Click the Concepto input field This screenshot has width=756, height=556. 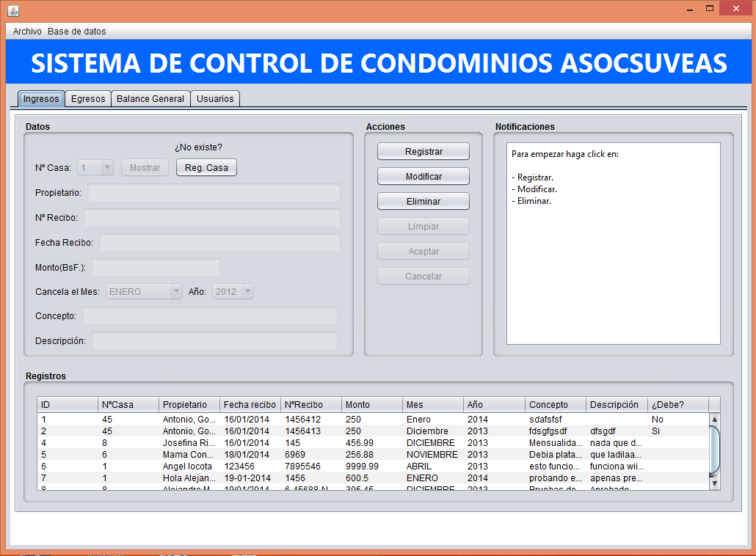coord(210,316)
